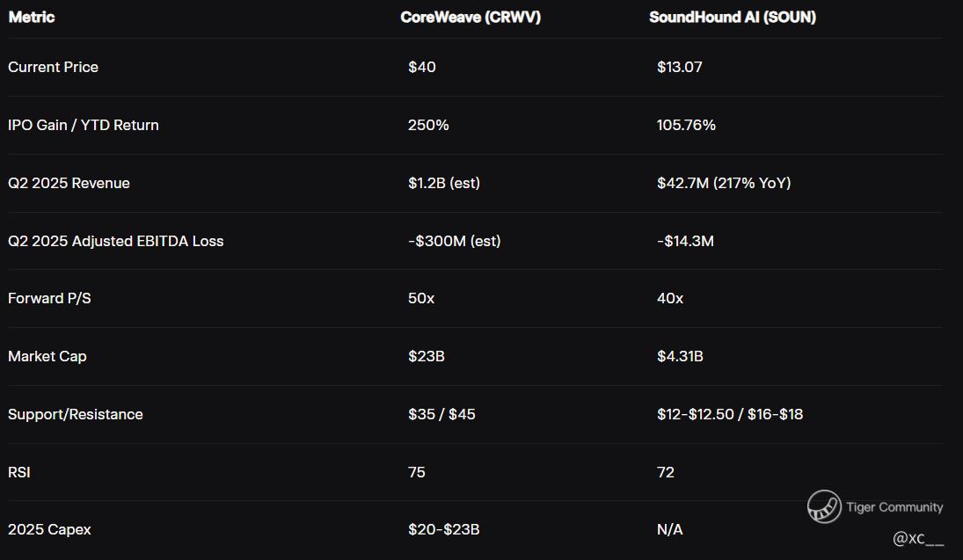Click SoundHound's $13.07 price cell
Viewport: 963px width, 560px height.
(x=680, y=68)
